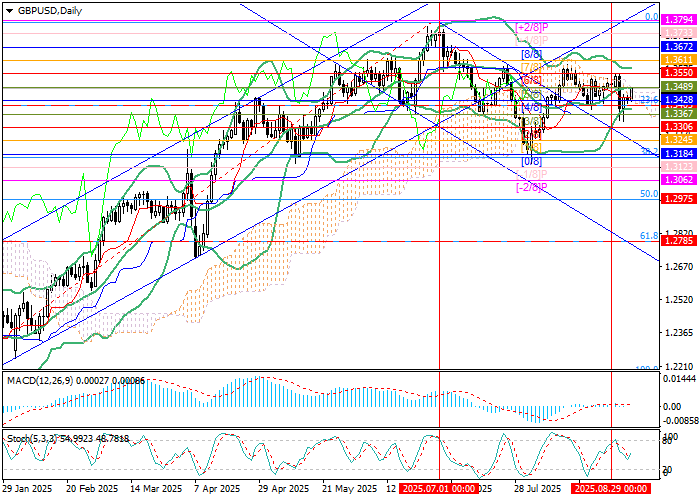The image size is (700, 500).
Task: Click the 20 Feb 2025 date label
Action: (x=92, y=488)
